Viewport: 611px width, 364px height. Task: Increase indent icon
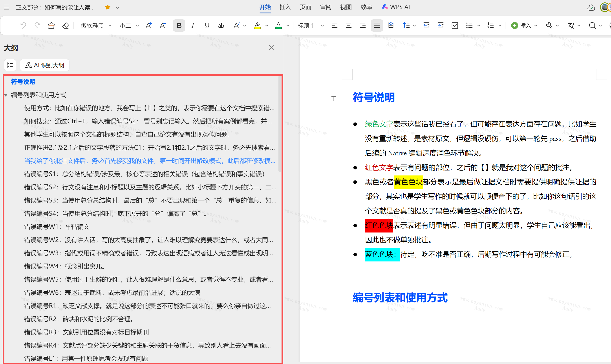point(441,25)
